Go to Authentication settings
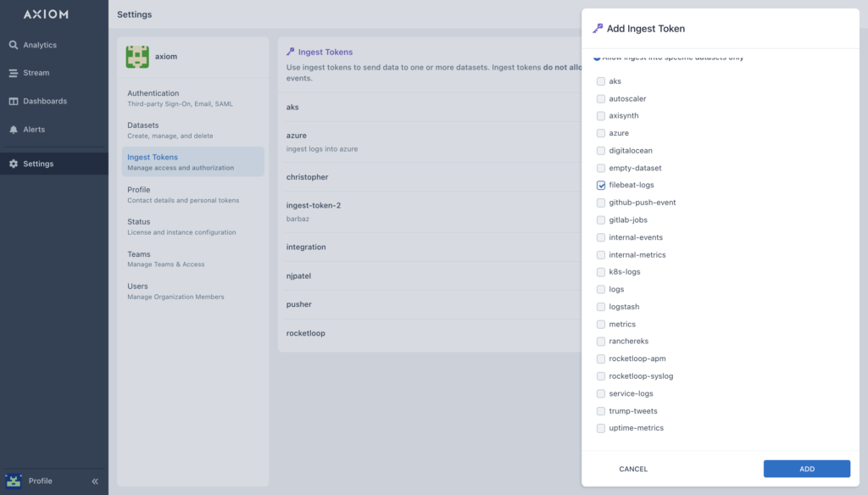 pyautogui.click(x=192, y=98)
